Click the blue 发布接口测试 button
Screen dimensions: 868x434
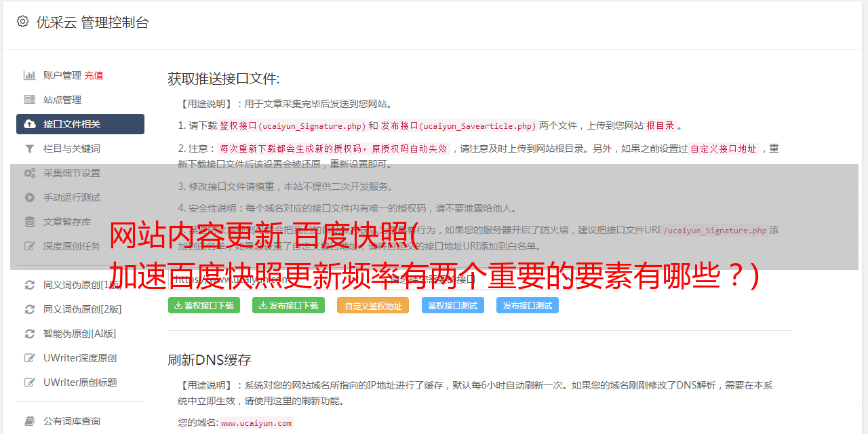tap(528, 305)
